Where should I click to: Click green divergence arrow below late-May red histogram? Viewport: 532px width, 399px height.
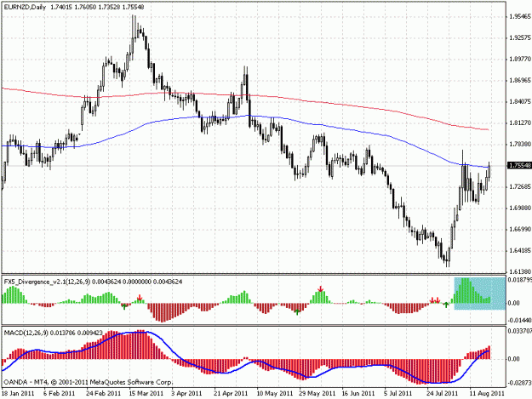(297, 312)
